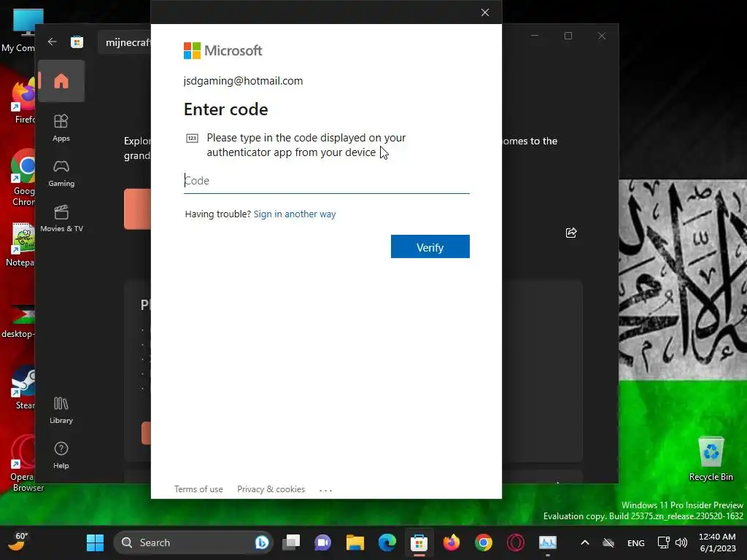Open Library in the Store sidebar
This screenshot has width=747, height=560.
61,410
